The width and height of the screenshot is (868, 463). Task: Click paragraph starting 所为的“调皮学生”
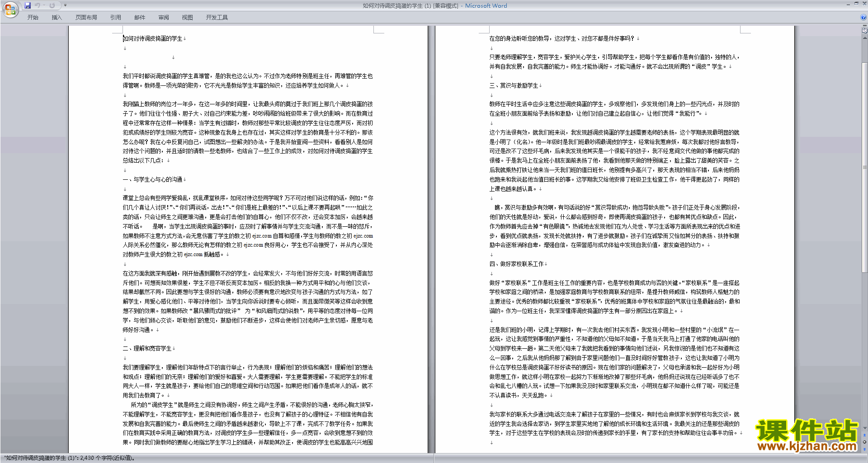(248, 424)
